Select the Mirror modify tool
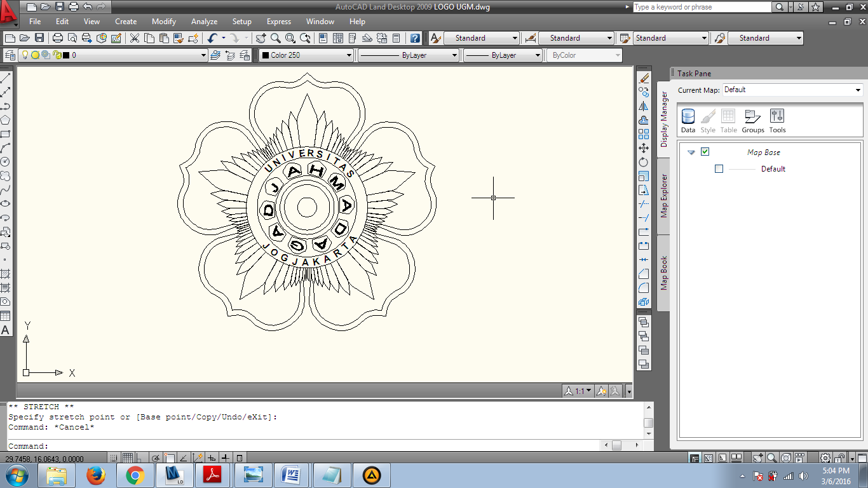This screenshot has height=488, width=868. click(x=644, y=106)
